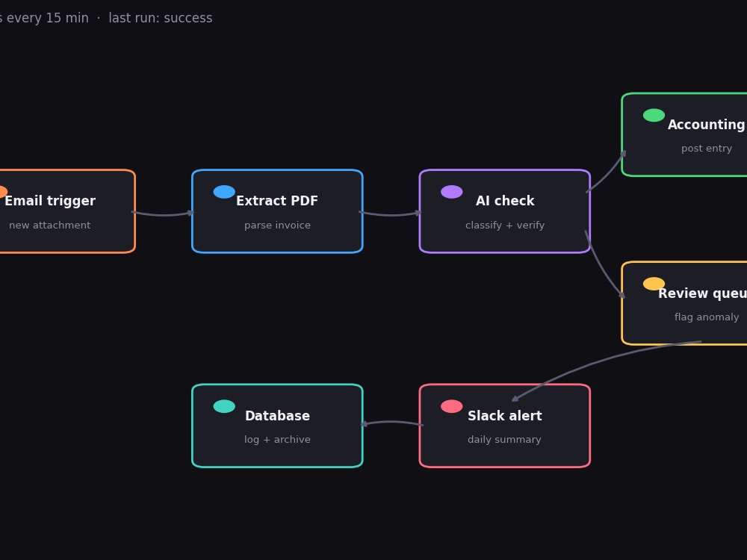Click the 'parse invoice' subtitle
This screenshot has height=560, width=747.
277,225
